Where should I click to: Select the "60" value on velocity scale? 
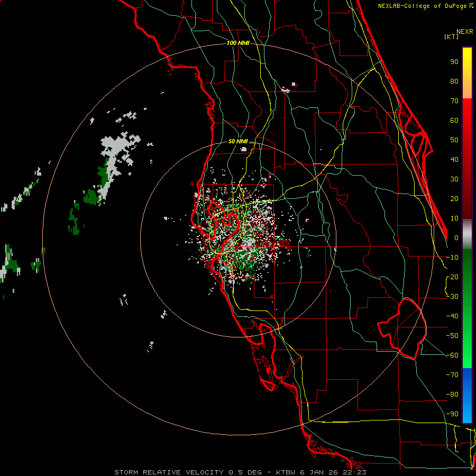pos(454,121)
